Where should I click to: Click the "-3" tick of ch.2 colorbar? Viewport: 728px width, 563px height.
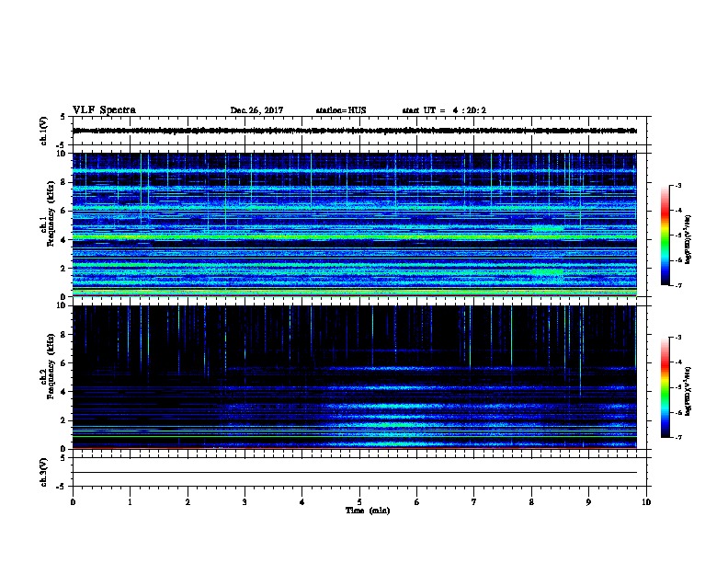point(678,338)
